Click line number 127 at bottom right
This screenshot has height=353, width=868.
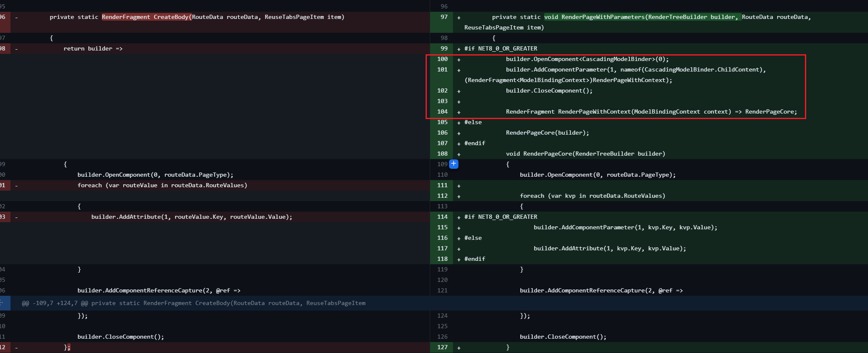442,348
